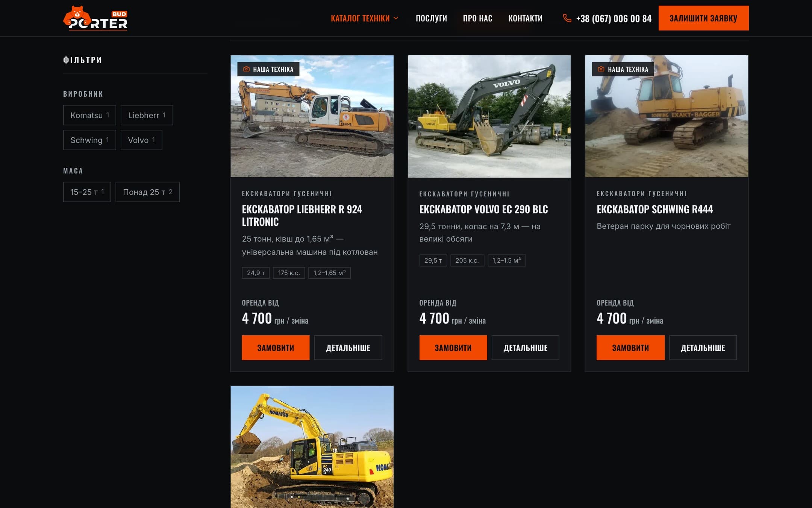Click the Porter Bud bear logo
This screenshot has width=812, height=508.
click(x=95, y=18)
